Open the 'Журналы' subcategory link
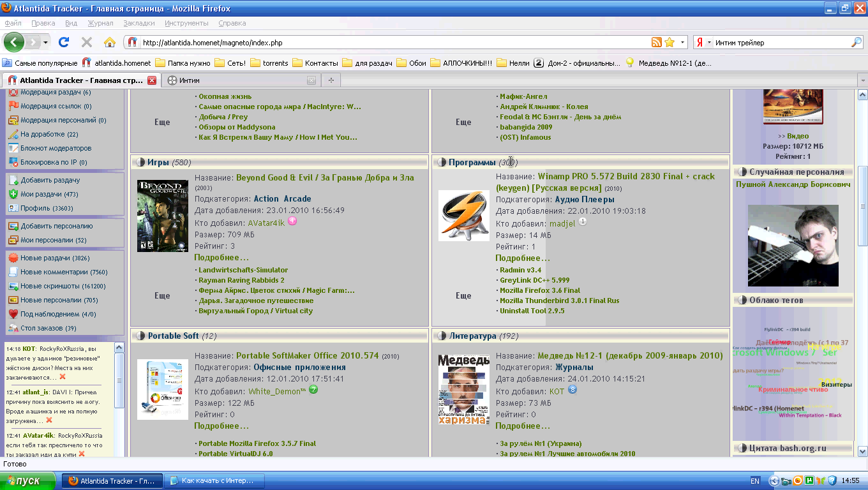The width and height of the screenshot is (868, 490). [574, 367]
